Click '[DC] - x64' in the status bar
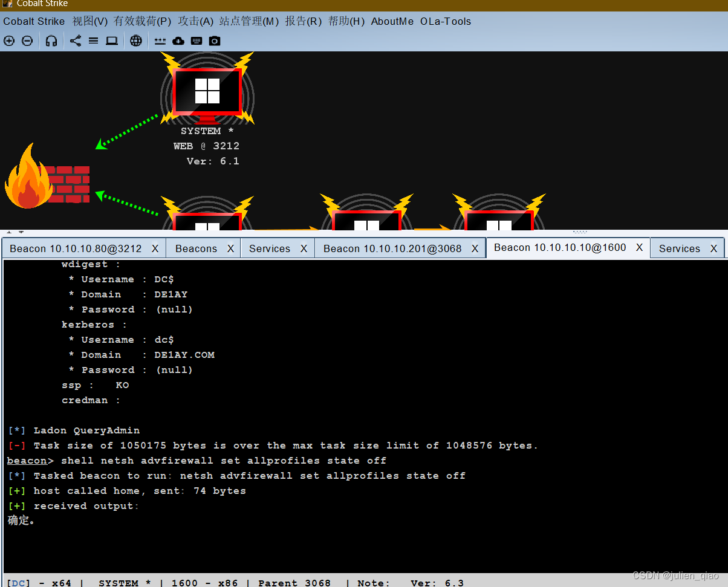 [x=39, y=583]
